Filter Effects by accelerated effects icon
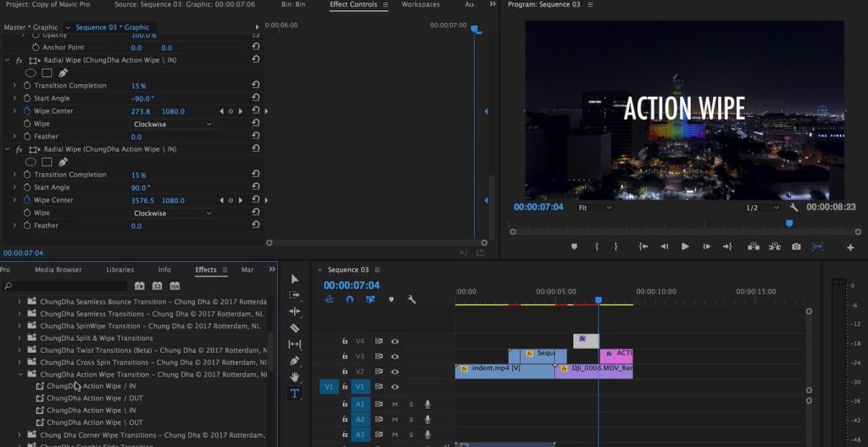 pyautogui.click(x=140, y=286)
